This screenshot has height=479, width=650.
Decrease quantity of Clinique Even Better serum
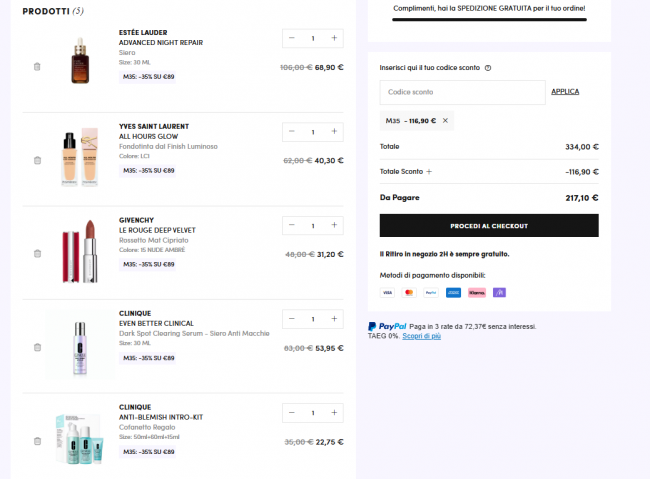coord(292,319)
